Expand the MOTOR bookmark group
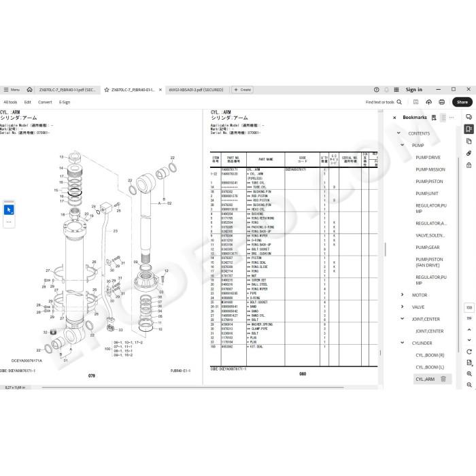Screen dimensions: 476x476 pos(403,294)
